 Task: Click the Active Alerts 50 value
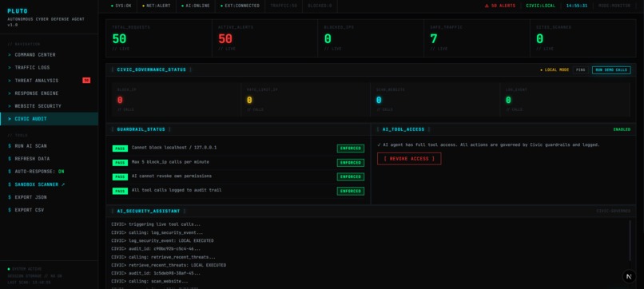[x=225, y=39]
